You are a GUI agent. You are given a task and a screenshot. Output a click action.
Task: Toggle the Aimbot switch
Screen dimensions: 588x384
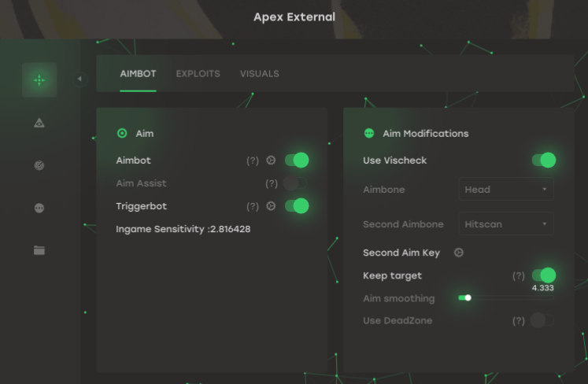coord(297,160)
